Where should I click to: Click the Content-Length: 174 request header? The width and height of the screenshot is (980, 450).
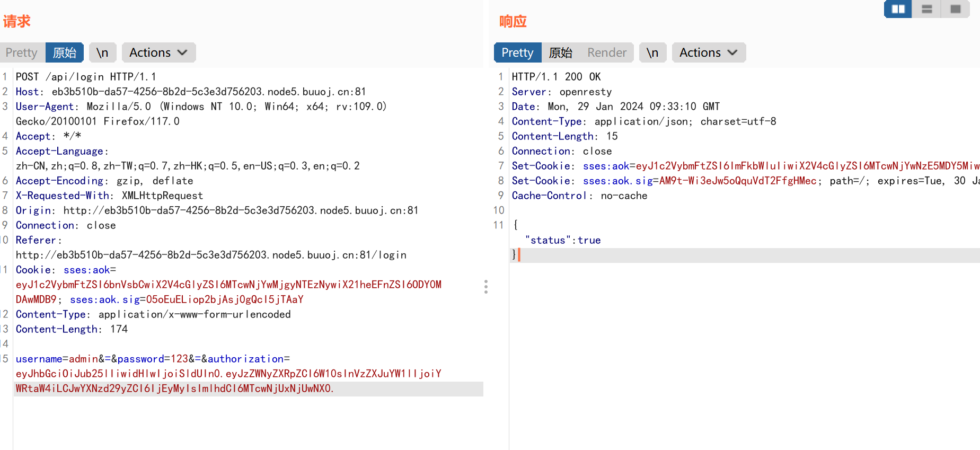point(72,329)
